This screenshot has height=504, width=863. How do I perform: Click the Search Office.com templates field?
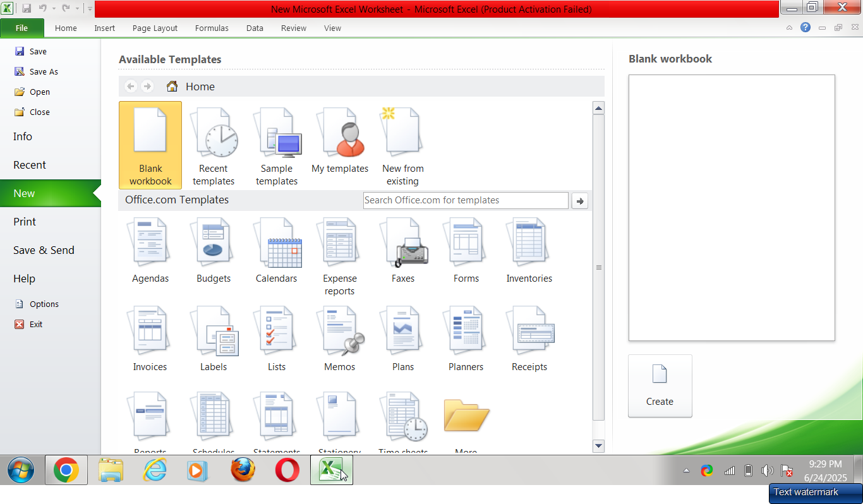pyautogui.click(x=466, y=200)
